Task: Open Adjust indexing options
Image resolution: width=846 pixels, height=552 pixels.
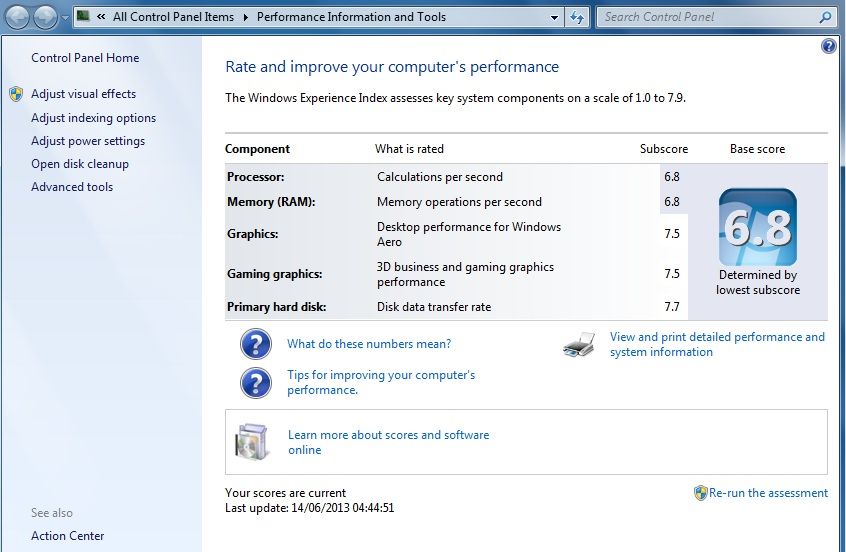Action: tap(93, 118)
